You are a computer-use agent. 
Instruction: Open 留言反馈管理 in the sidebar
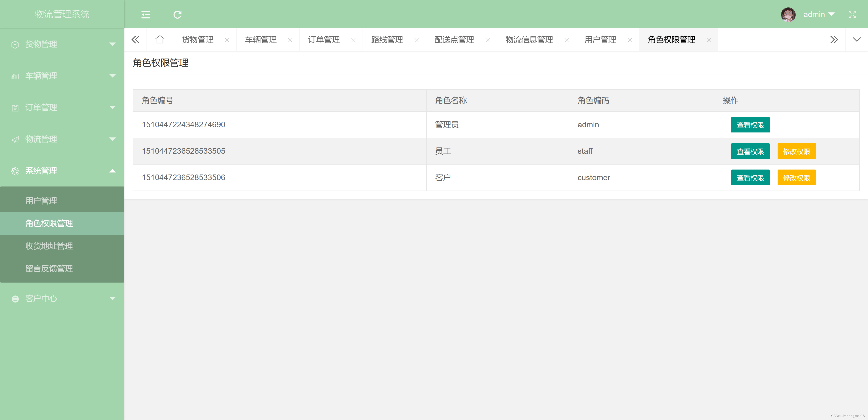coord(49,269)
